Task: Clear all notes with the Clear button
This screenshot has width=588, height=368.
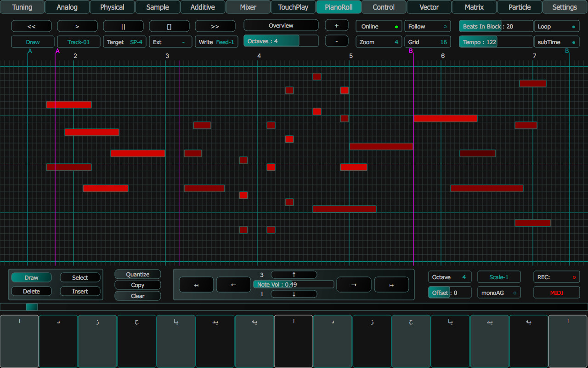Action: click(137, 296)
